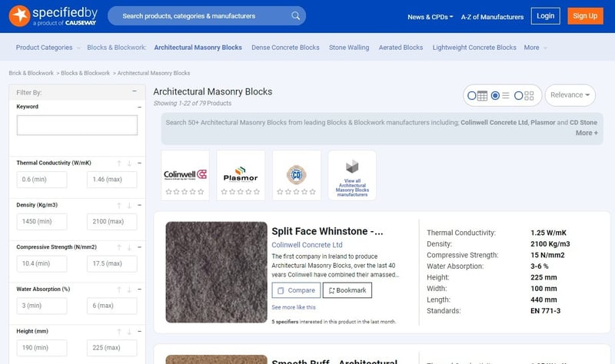Click Thermal Conductivity max field
Screen dimensions: 615x364
click(111, 180)
